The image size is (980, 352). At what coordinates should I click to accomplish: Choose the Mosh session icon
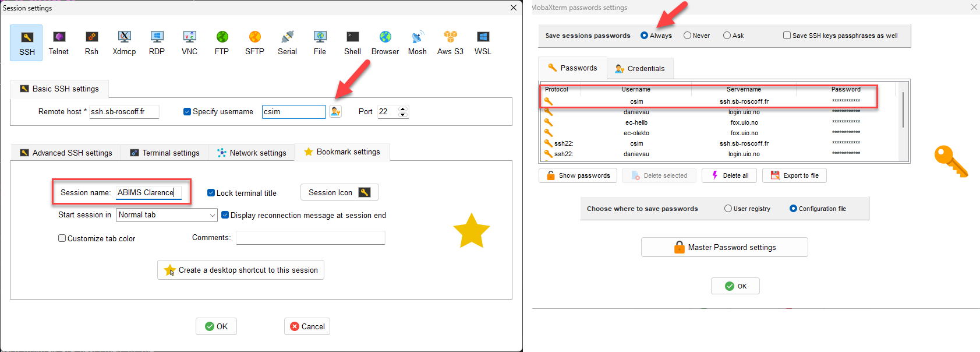pos(418,43)
